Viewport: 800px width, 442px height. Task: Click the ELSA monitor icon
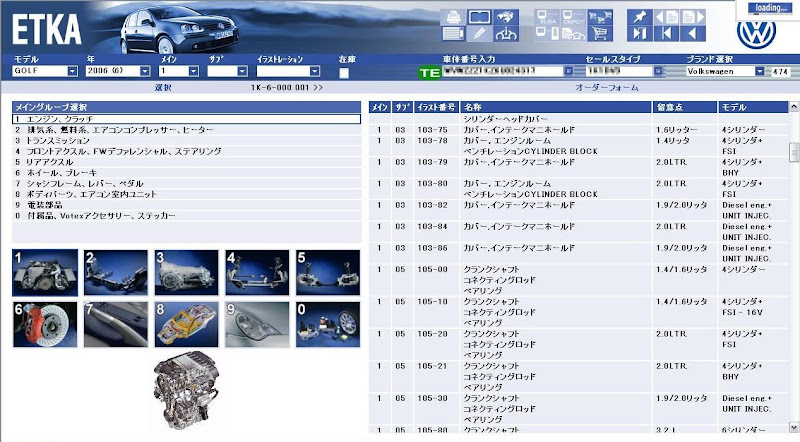547,17
